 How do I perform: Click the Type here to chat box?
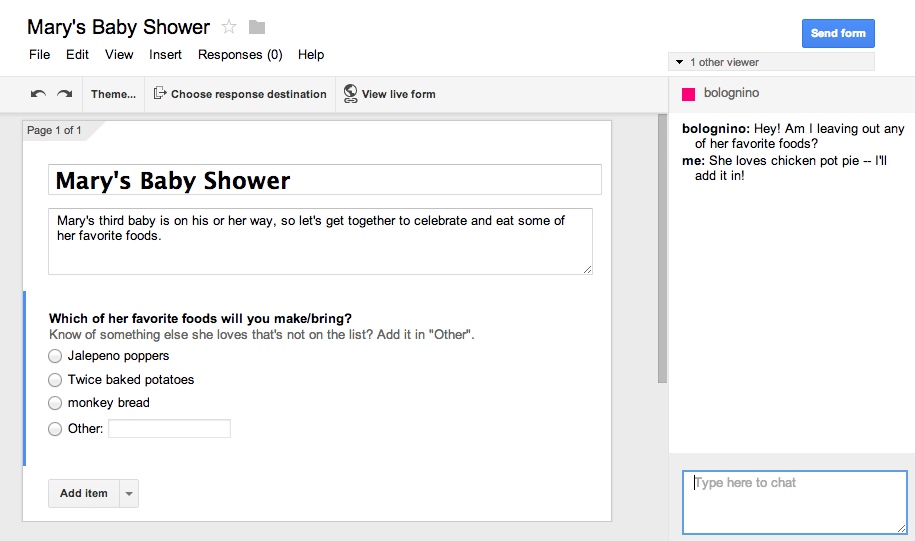click(x=794, y=502)
